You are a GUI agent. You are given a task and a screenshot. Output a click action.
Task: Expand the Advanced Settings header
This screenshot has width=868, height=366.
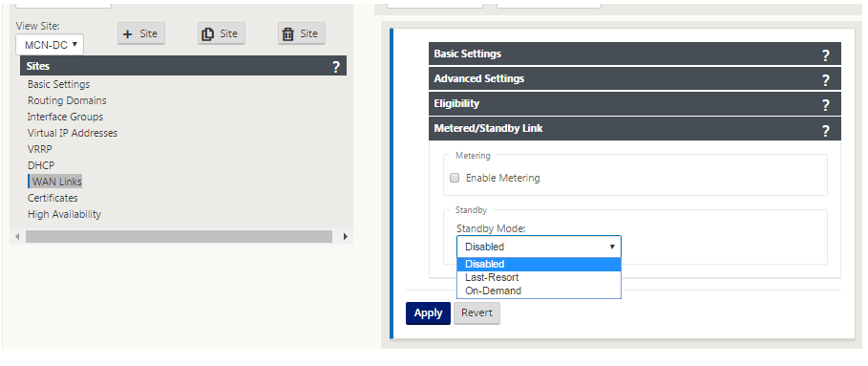click(635, 78)
